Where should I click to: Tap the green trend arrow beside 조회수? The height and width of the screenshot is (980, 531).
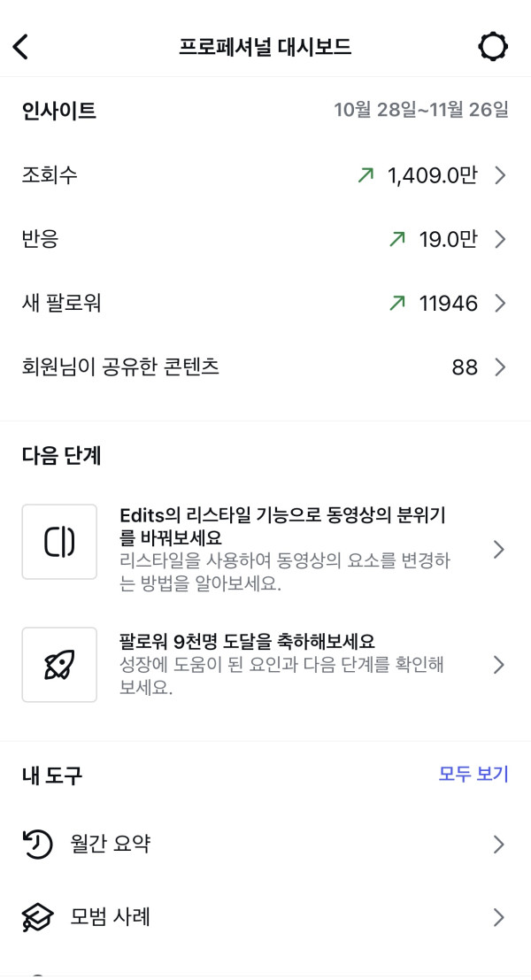point(366,175)
